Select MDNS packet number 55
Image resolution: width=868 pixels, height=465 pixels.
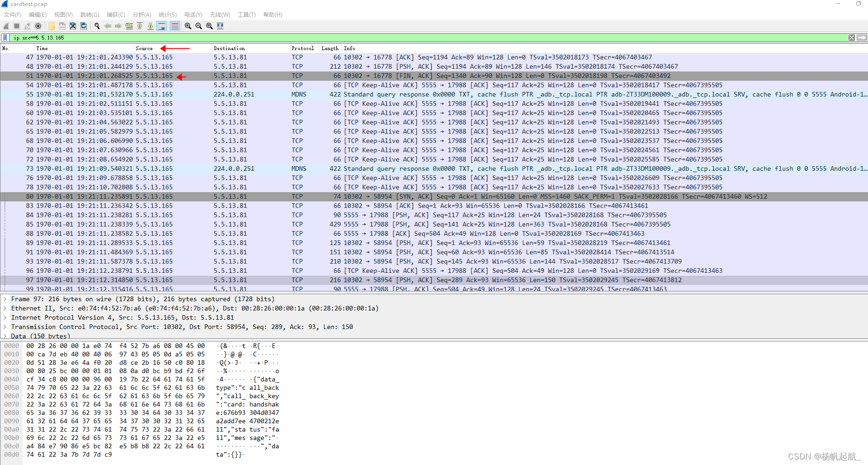[x=434, y=94]
